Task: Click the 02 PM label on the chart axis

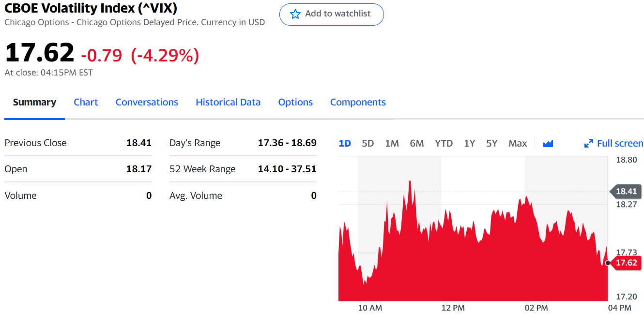Action: click(536, 308)
